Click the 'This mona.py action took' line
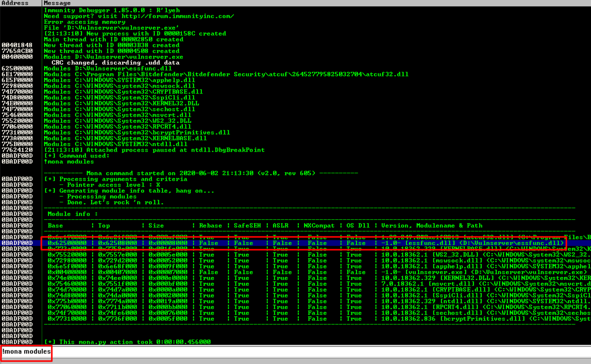591x364 pixels. coord(127,342)
